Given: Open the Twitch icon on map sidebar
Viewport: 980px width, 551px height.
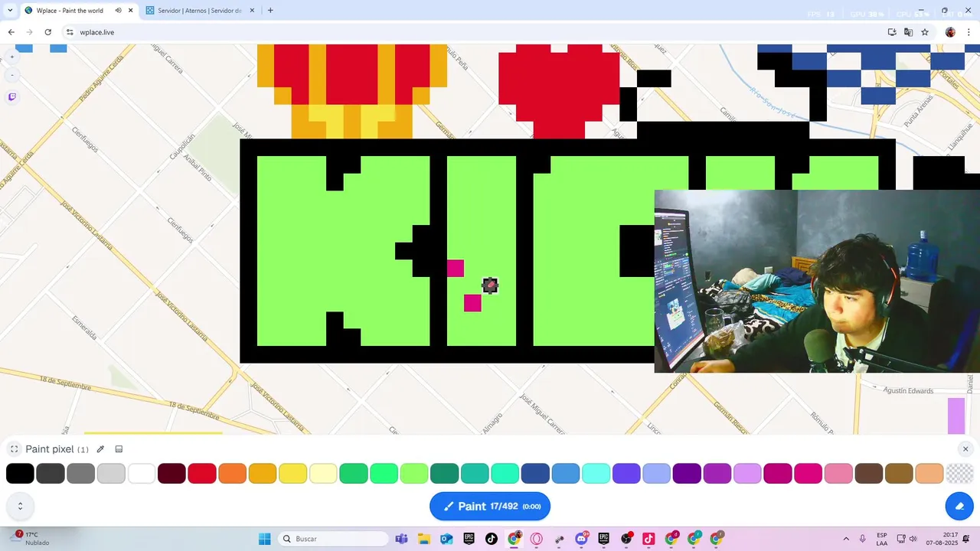Looking at the screenshot, I should pyautogui.click(x=11, y=96).
